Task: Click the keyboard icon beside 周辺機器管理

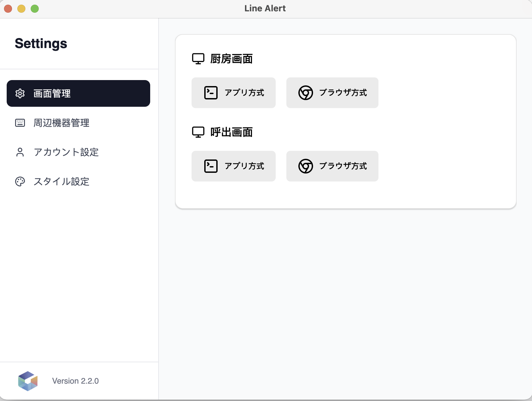Action: (20, 123)
